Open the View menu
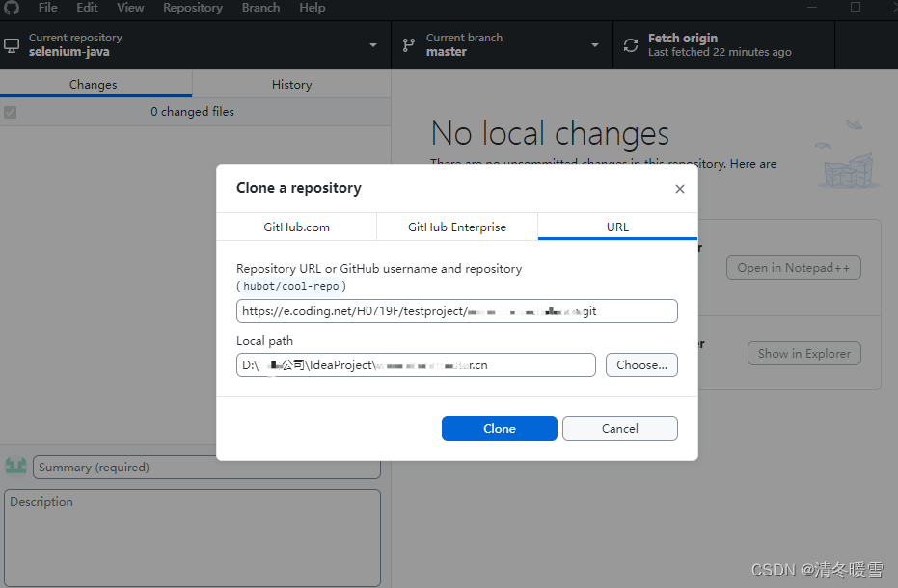 (130, 8)
